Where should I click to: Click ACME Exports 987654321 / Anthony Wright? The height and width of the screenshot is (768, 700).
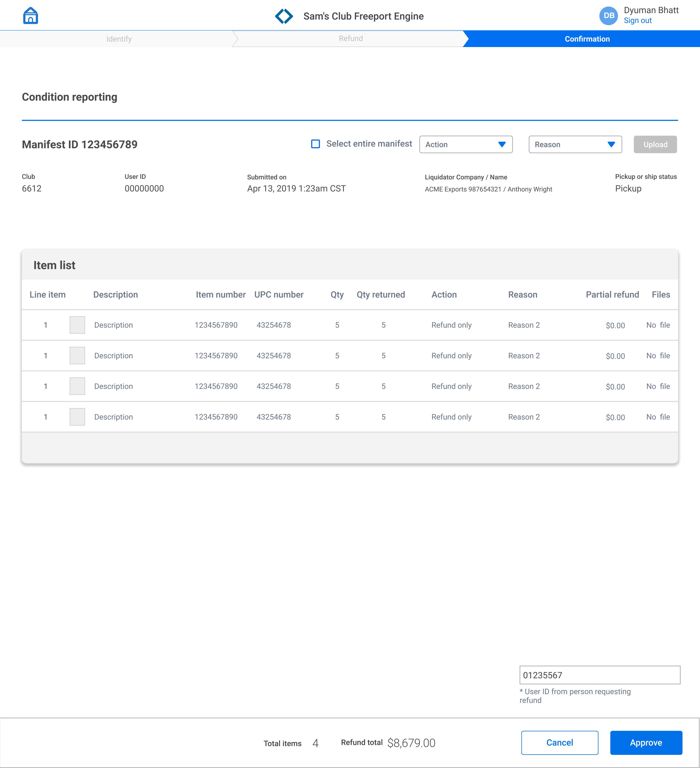tap(488, 189)
